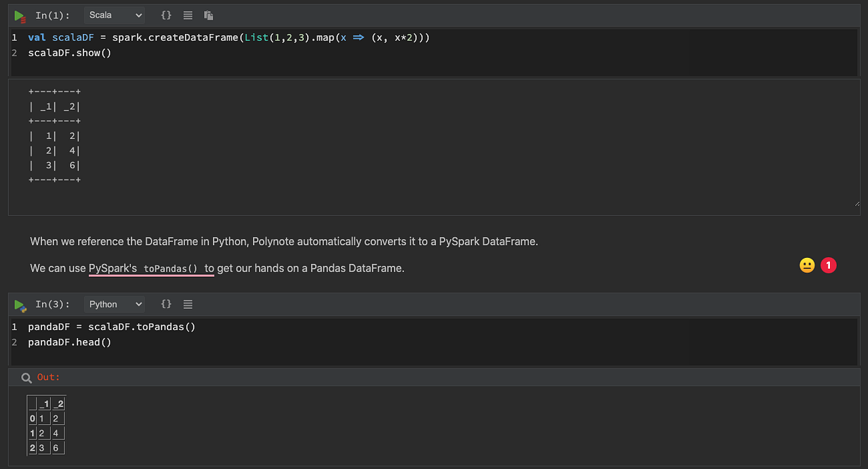
Task: Click the curly braces icon on the Python cell
Action: (166, 303)
